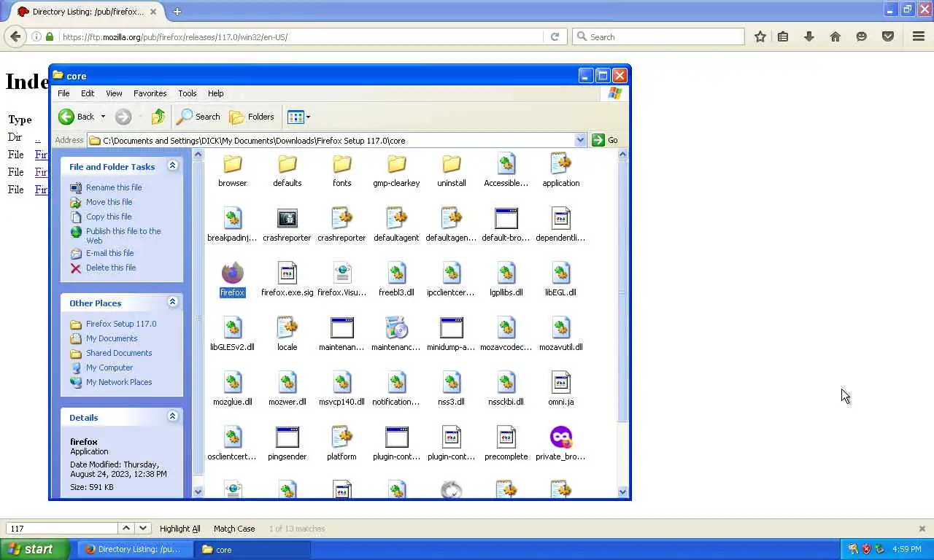The image size is (934, 560).
Task: Open the File menu
Action: [63, 93]
